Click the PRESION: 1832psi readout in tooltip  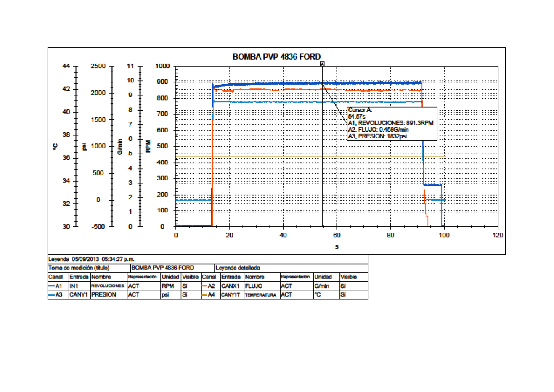382,136
